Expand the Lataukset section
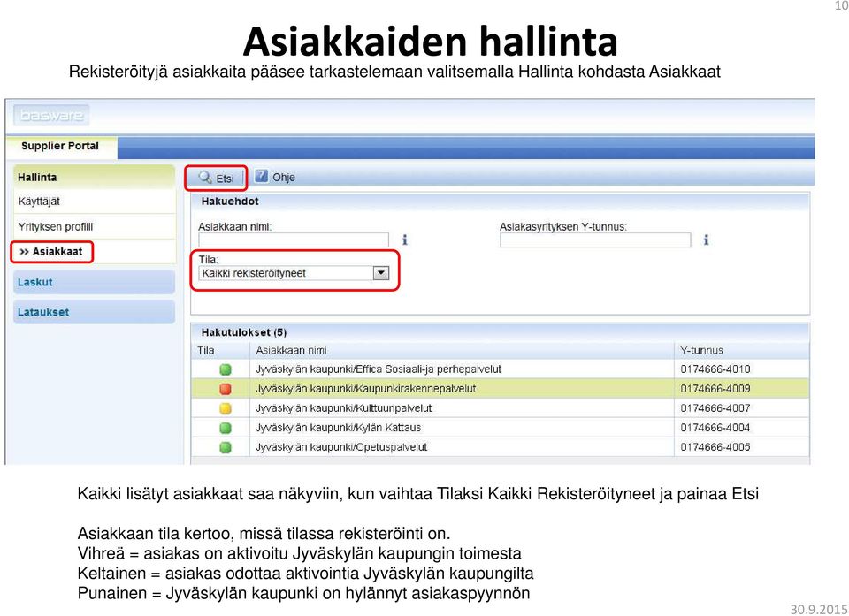 coord(94,312)
